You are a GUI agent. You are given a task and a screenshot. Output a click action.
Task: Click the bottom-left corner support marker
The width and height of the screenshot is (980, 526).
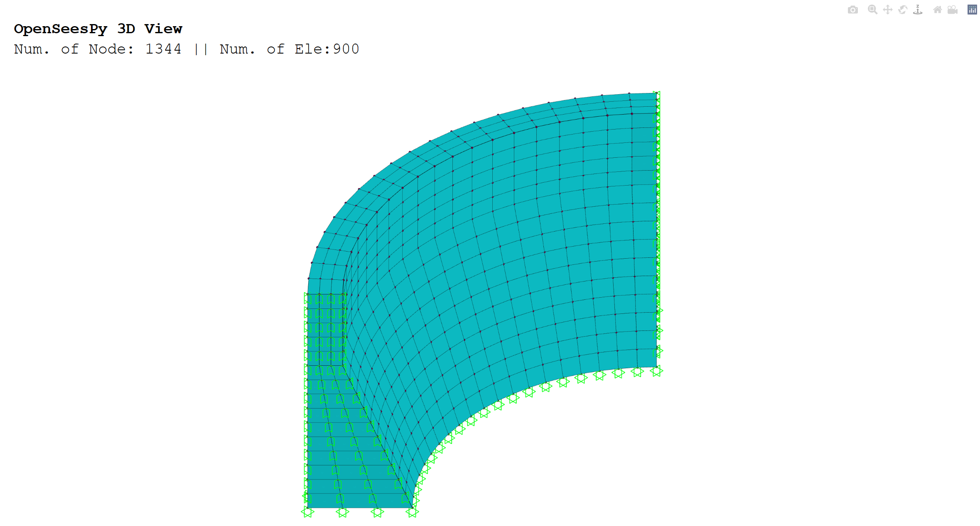[x=307, y=512]
